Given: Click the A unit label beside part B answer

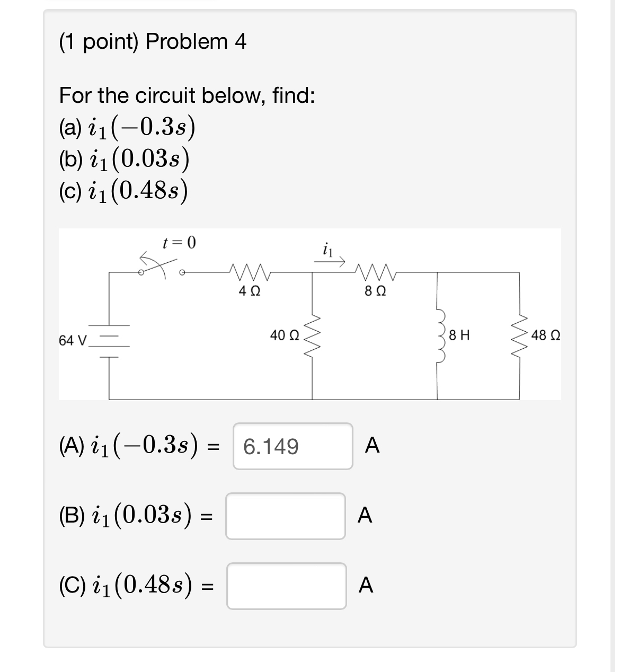Looking at the screenshot, I should coord(364,515).
